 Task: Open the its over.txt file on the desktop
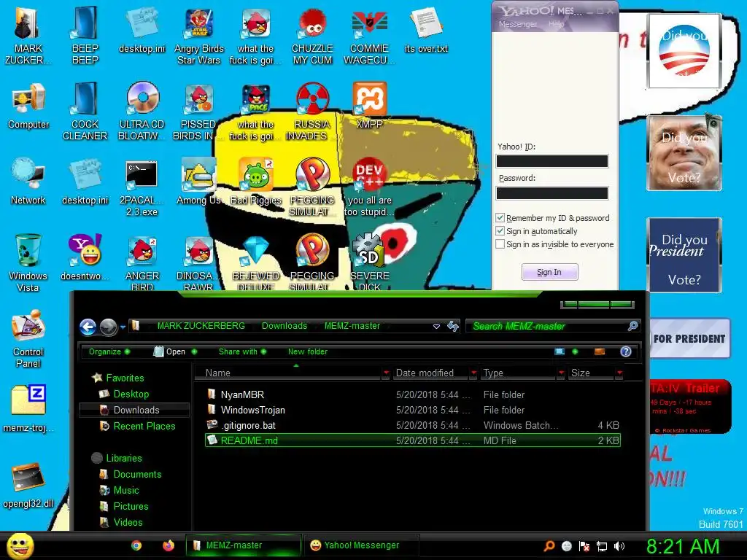click(426, 31)
